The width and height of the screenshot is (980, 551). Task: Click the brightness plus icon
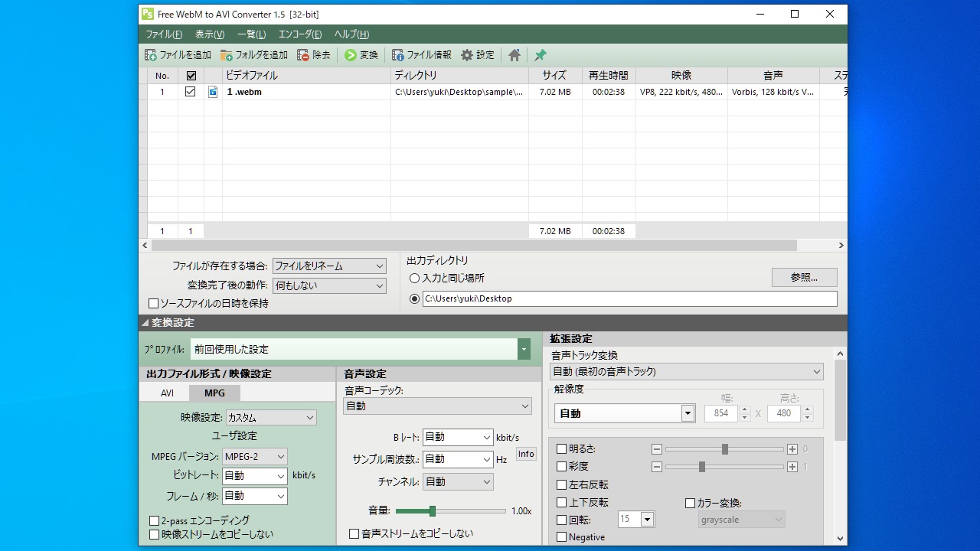coord(792,449)
